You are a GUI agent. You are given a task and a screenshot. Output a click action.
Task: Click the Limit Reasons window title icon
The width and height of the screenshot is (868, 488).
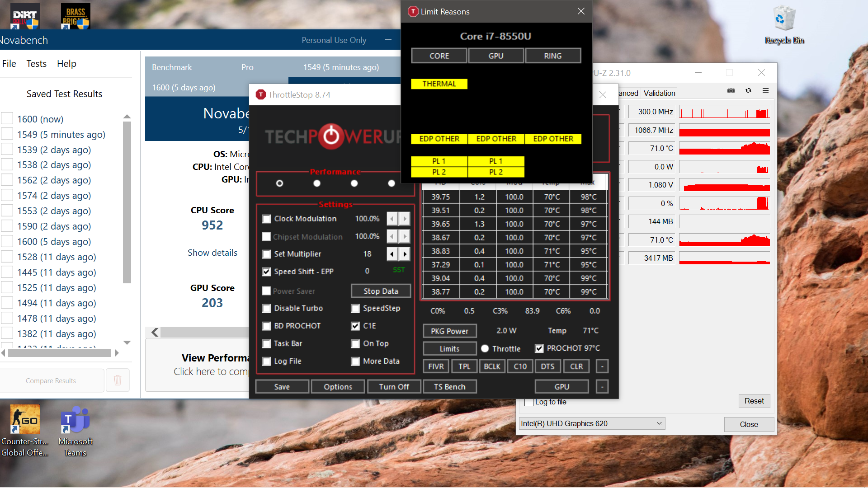coord(413,11)
